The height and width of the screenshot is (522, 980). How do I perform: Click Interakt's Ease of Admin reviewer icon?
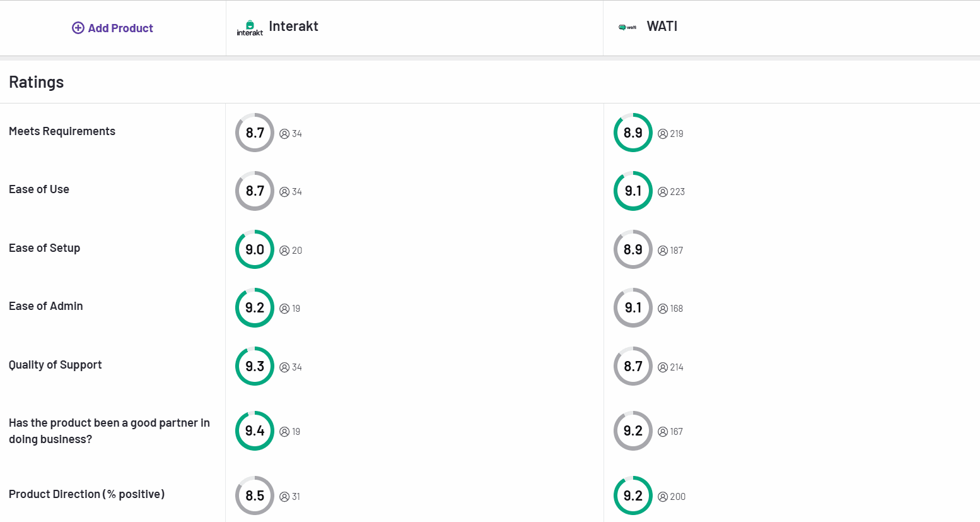point(284,309)
